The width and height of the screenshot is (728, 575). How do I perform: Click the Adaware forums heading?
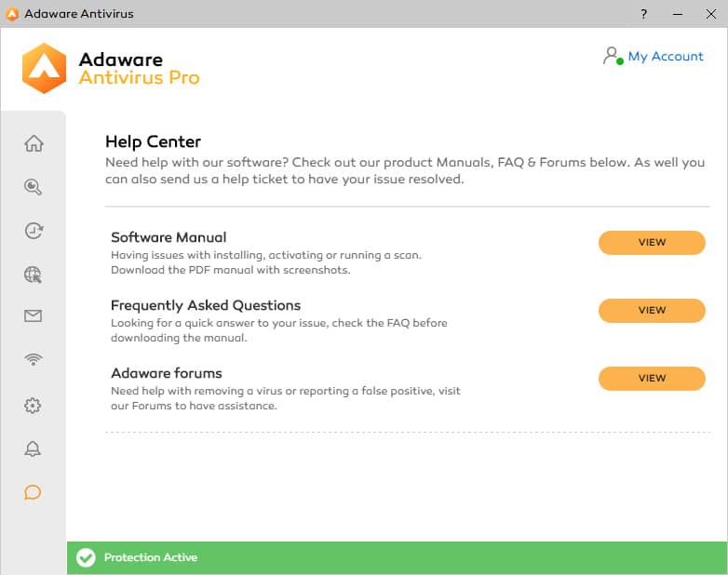(x=167, y=373)
